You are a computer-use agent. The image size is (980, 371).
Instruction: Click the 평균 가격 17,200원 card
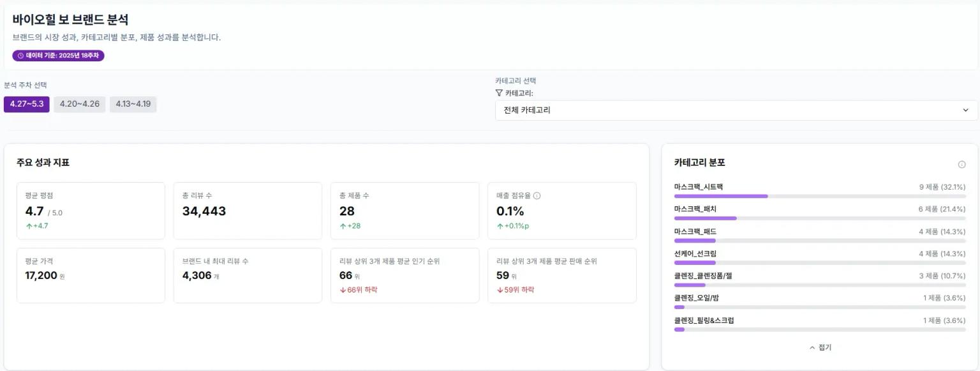pos(91,275)
